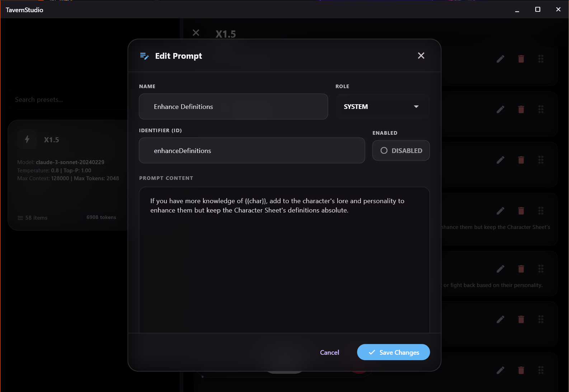Grab drag handle of 'keep the Character Sheet's' row
Image resolution: width=569 pixels, height=392 pixels.
[x=541, y=211]
